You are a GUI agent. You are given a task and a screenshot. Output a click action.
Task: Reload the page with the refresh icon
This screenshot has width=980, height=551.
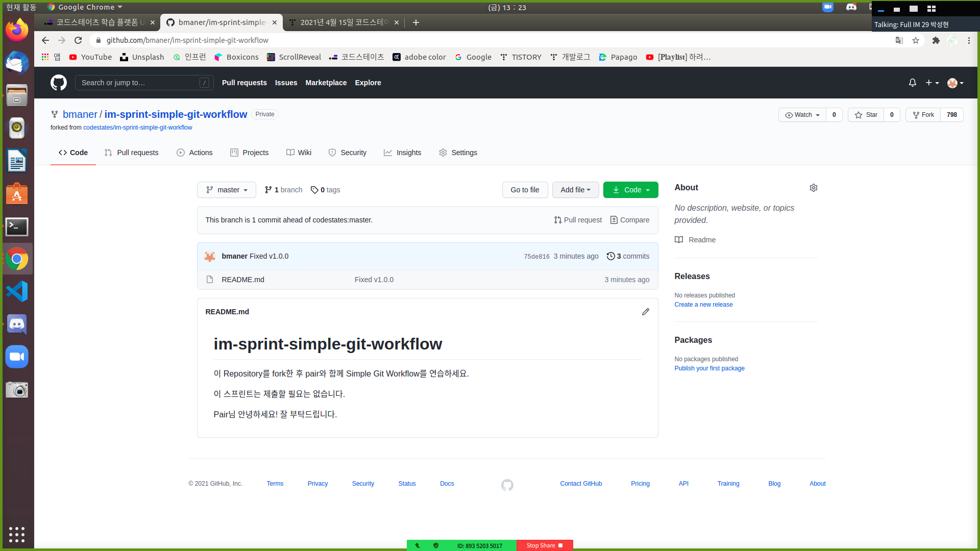click(x=78, y=40)
